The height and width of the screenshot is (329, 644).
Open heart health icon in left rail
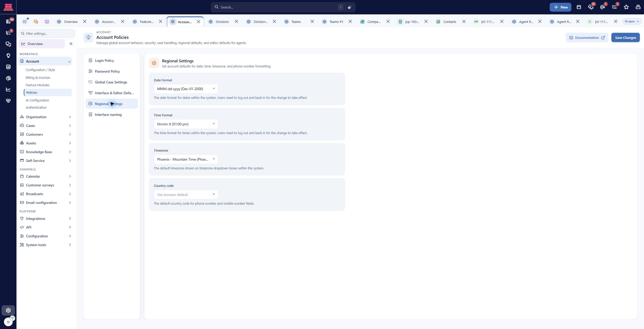pyautogui.click(x=8, y=101)
